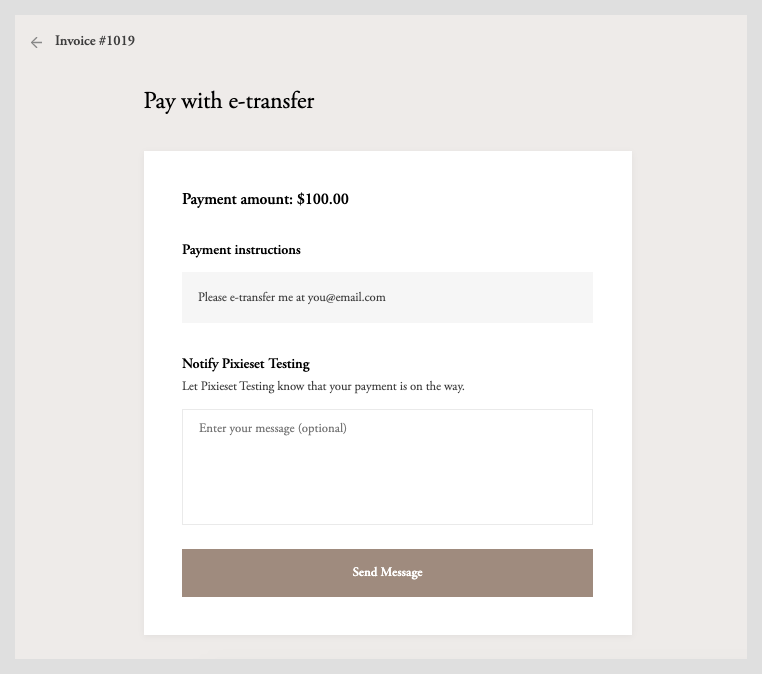
Task: Click the 'Notify Pixieset Testing' heading
Action: click(x=245, y=364)
